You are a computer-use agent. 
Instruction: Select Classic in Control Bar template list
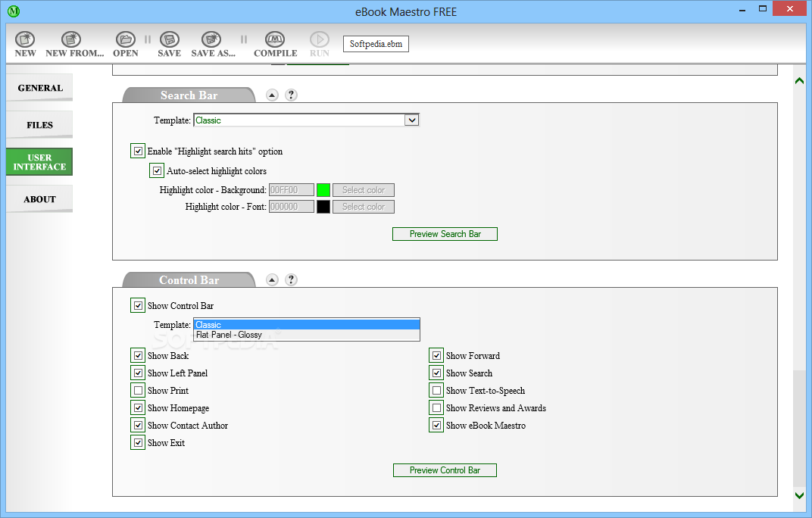pyautogui.click(x=307, y=325)
